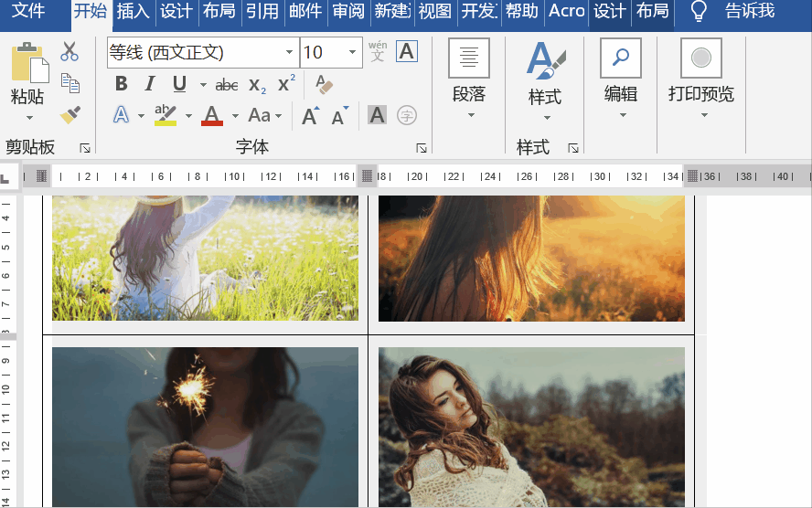This screenshot has width=812, height=508.
Task: Launch styles pane dialog launcher
Action: point(572,148)
